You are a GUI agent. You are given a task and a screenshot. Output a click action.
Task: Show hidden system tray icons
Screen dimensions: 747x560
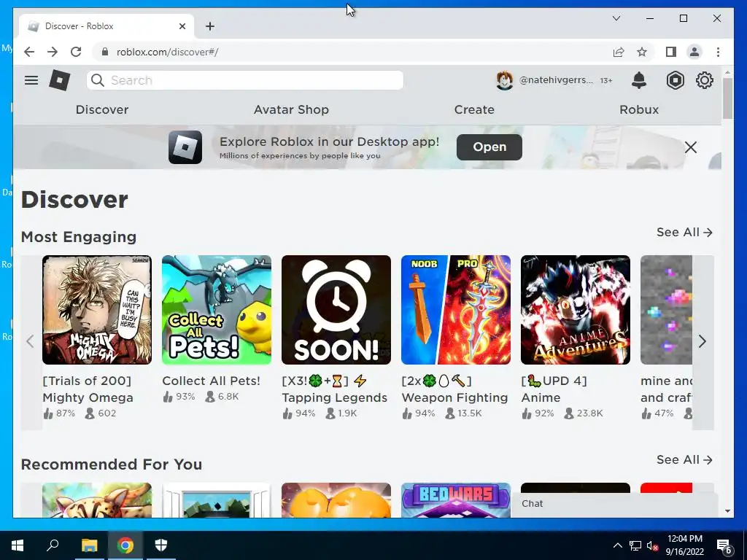pos(617,545)
